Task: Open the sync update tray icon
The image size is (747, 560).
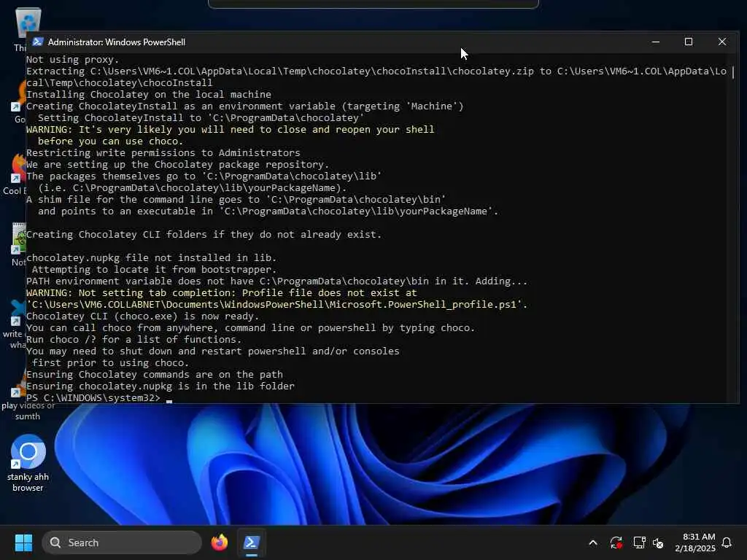Action: [x=616, y=542]
